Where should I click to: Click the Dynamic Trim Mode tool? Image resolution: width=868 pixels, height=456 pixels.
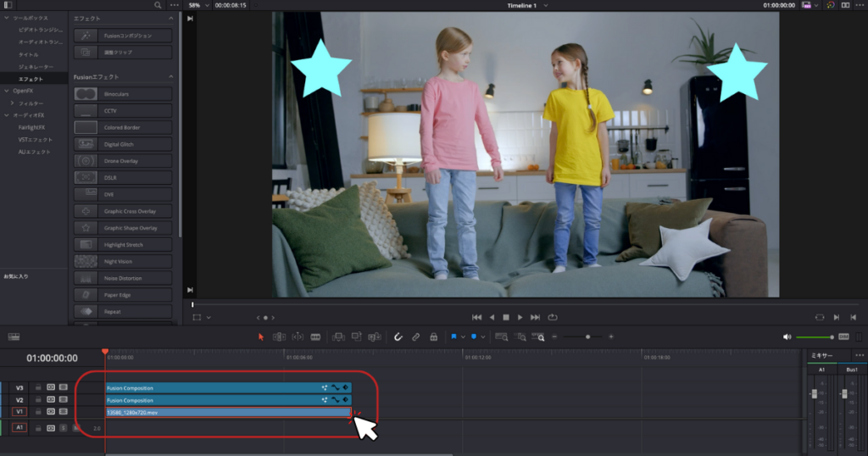298,336
